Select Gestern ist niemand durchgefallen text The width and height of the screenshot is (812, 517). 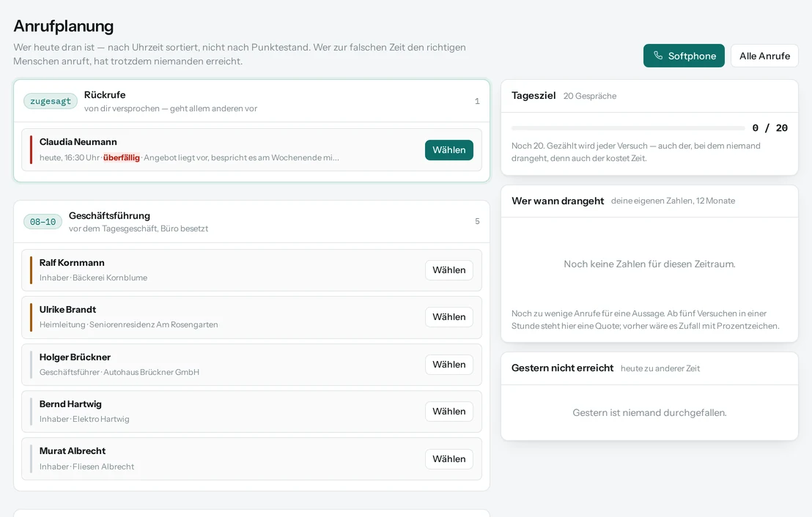649,413
